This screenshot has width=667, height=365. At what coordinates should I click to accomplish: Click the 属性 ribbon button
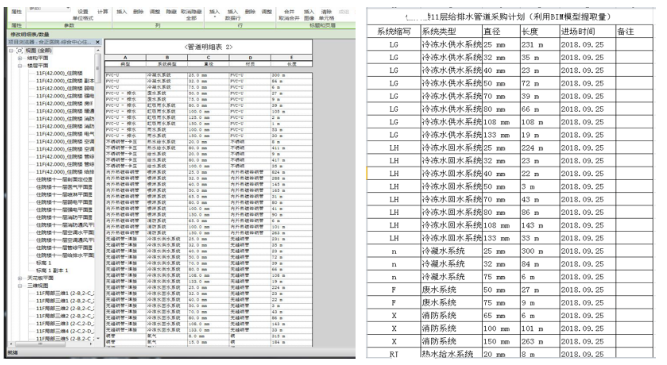pyautogui.click(x=17, y=11)
